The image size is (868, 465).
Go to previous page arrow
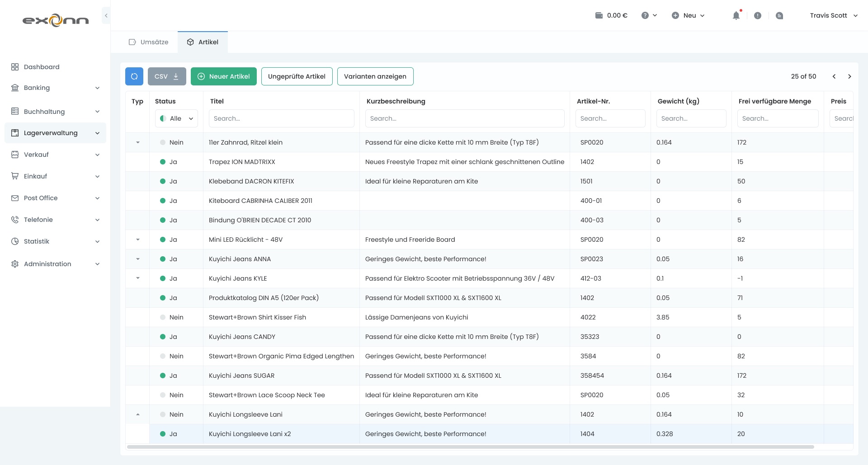click(x=834, y=76)
